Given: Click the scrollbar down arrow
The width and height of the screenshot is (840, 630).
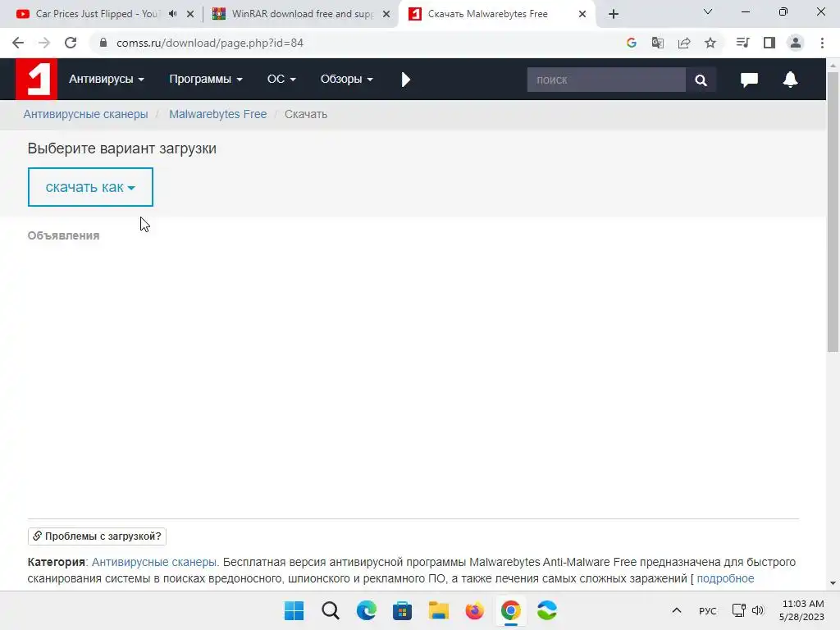Looking at the screenshot, I should point(833,583).
